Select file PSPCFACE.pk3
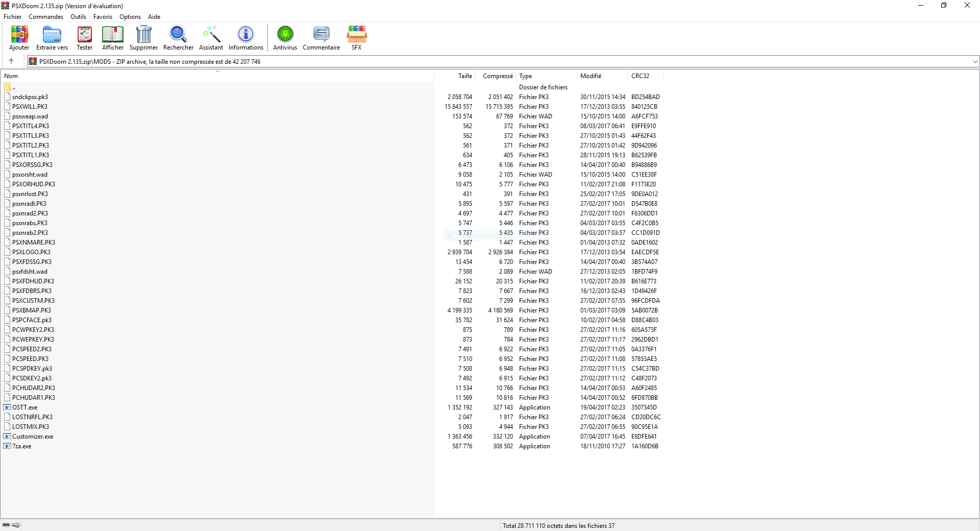This screenshot has width=980, height=531. [x=32, y=320]
